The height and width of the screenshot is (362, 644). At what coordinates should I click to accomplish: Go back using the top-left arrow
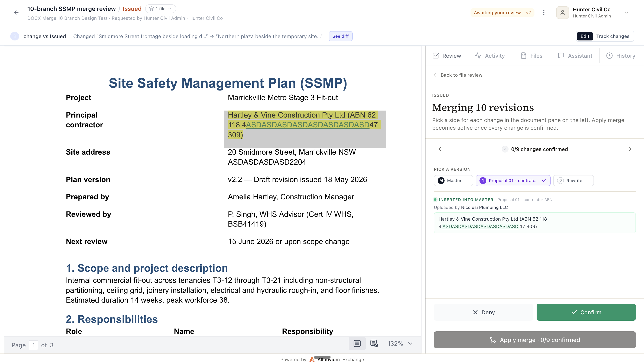[x=16, y=13]
